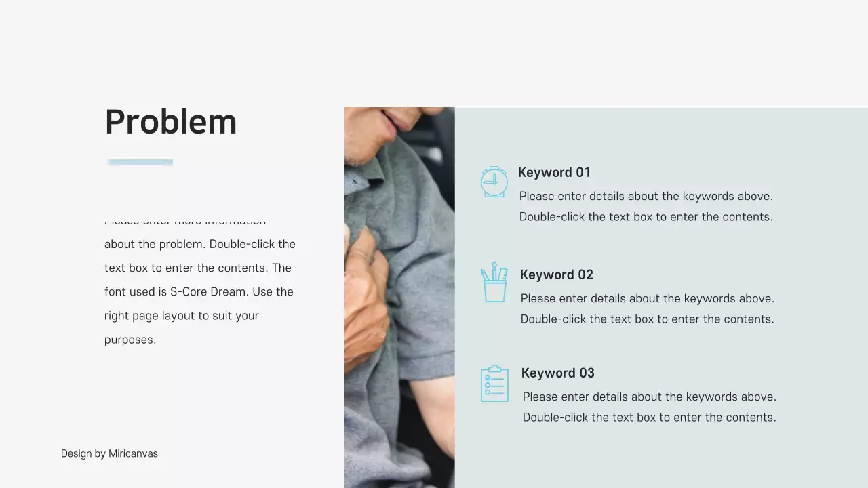The height and width of the screenshot is (488, 868).
Task: Click the word 'purposes.' ending the paragraph
Action: coord(130,340)
